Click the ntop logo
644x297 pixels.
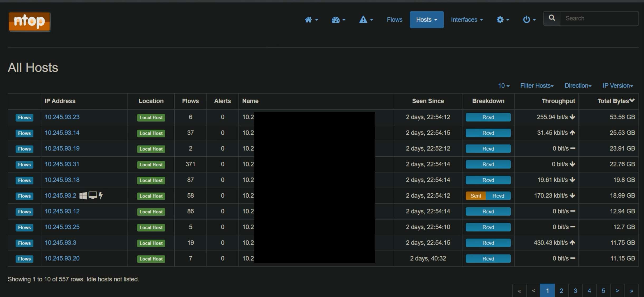29,22
